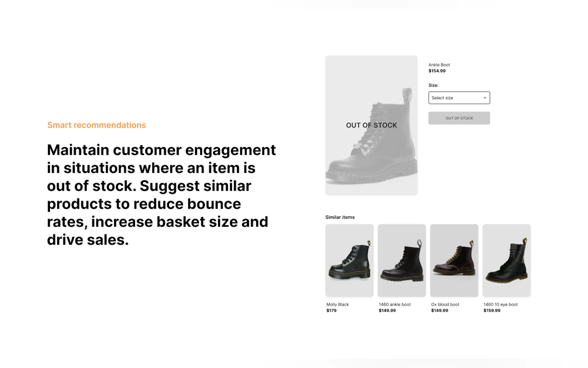Click the 1460 10 eye boot name
588x368 pixels.
(500, 304)
